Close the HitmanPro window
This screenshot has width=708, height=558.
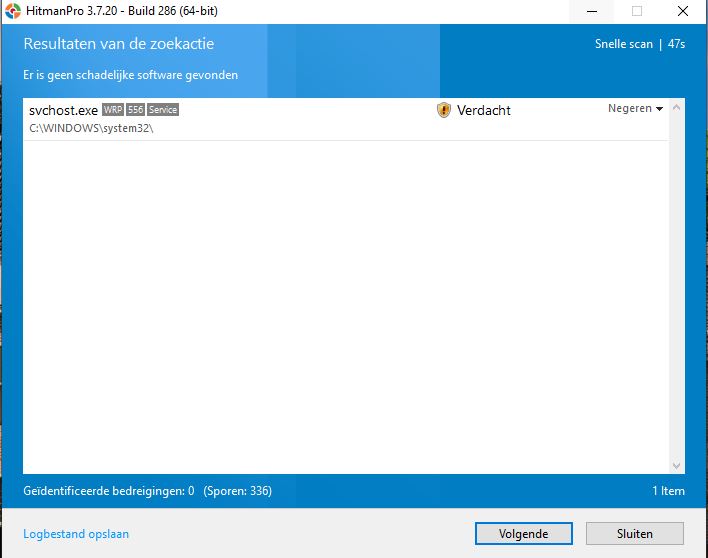coord(683,11)
